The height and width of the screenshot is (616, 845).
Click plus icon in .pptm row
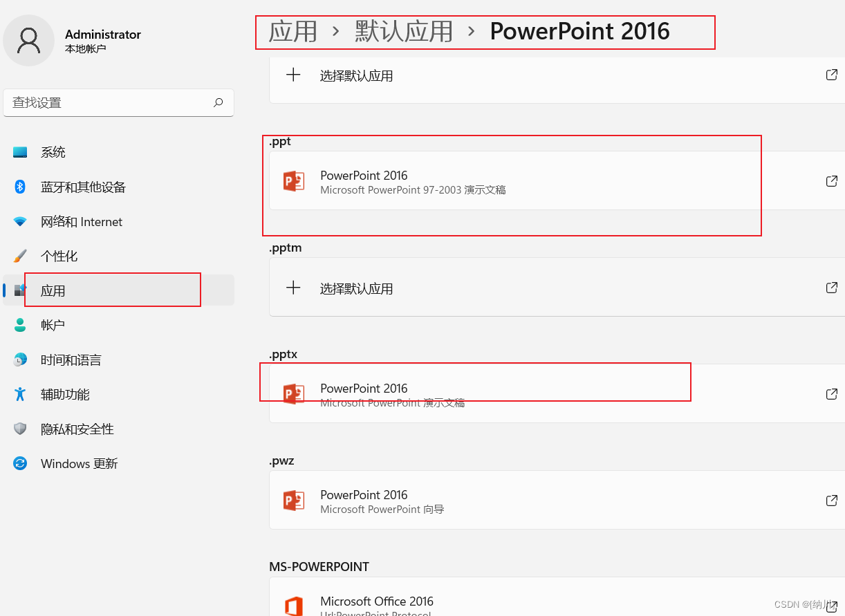(293, 288)
